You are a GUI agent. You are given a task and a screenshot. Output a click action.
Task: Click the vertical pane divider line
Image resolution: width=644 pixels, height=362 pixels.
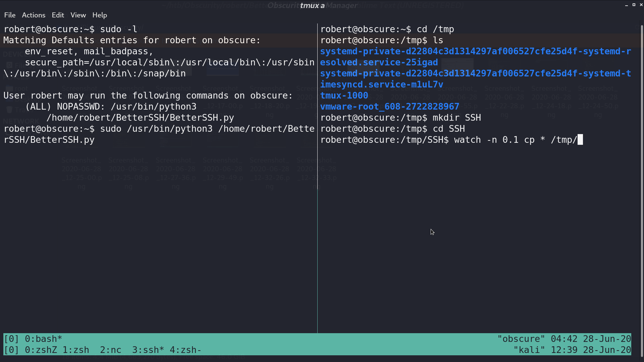coord(317,178)
